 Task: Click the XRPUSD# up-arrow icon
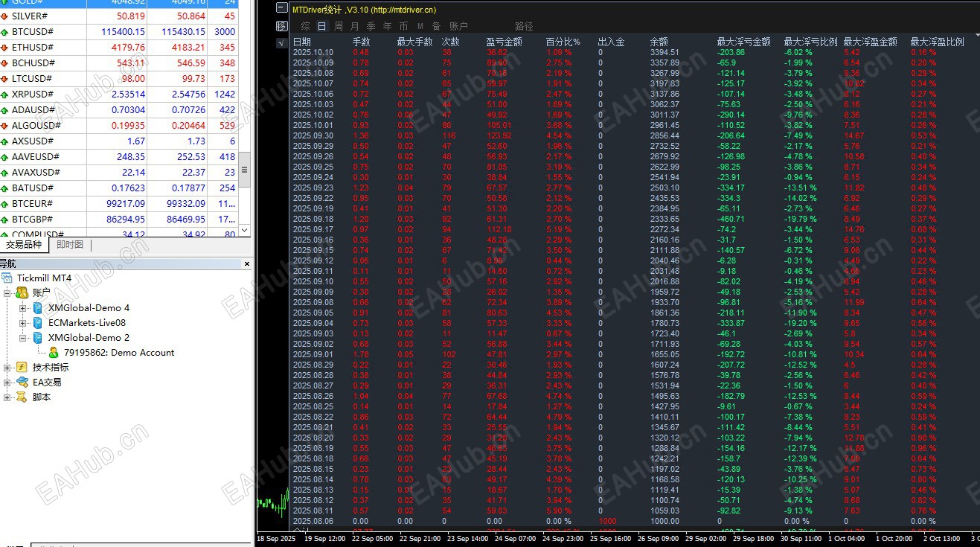click(x=5, y=95)
